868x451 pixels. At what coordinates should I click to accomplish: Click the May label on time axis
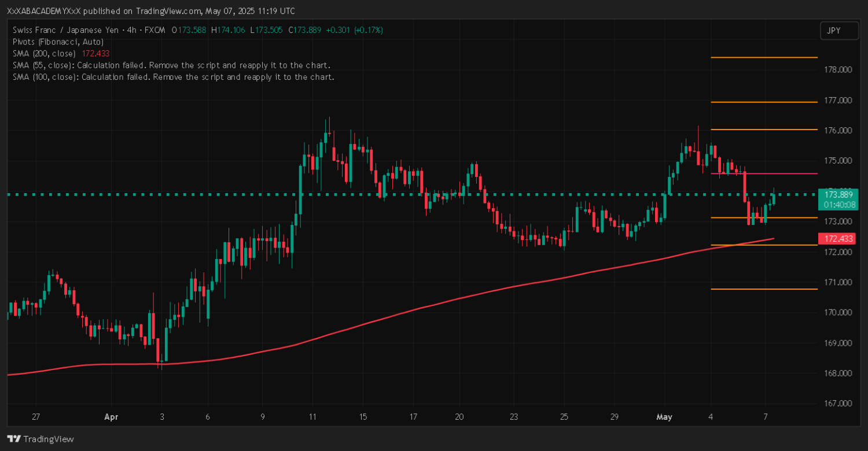click(664, 417)
